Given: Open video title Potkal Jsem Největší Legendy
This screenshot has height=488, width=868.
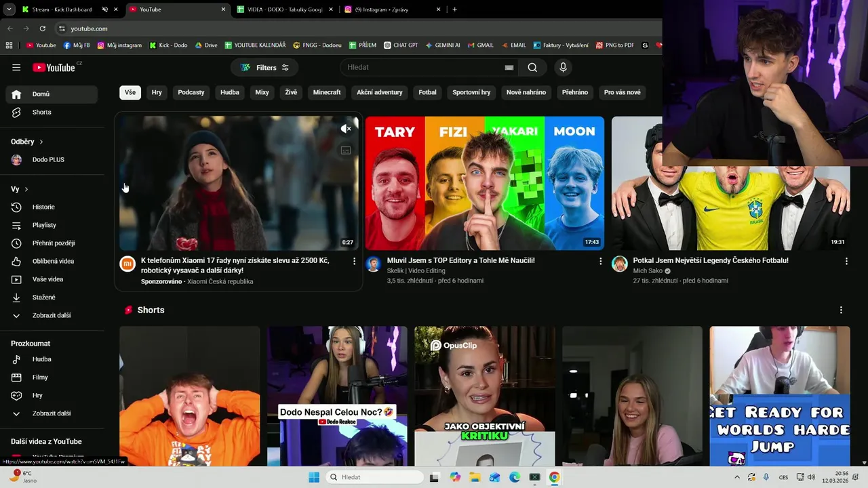Looking at the screenshot, I should [711, 260].
